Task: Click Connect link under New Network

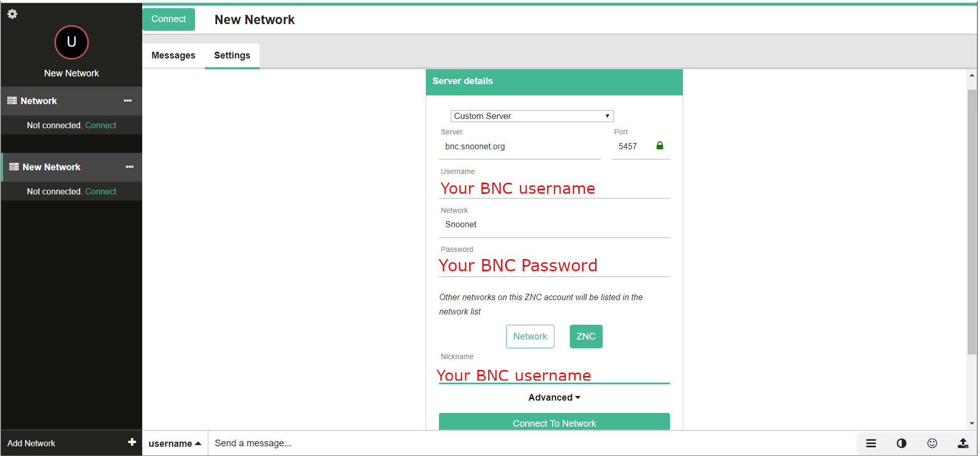Action: pos(101,191)
